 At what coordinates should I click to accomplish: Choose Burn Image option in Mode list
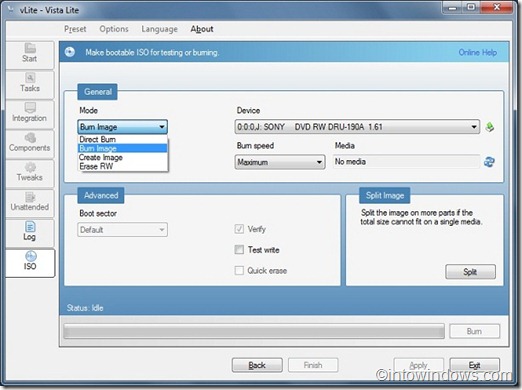123,148
